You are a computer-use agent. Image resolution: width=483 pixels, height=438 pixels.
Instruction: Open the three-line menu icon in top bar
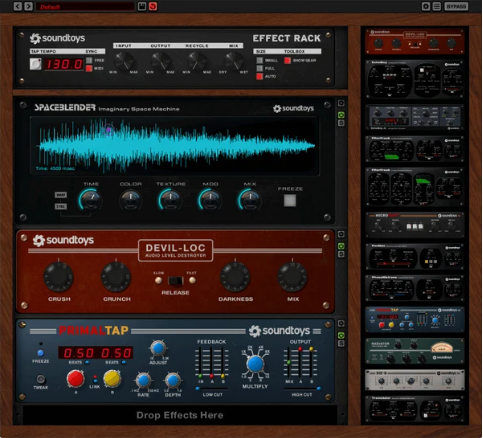[437, 6]
